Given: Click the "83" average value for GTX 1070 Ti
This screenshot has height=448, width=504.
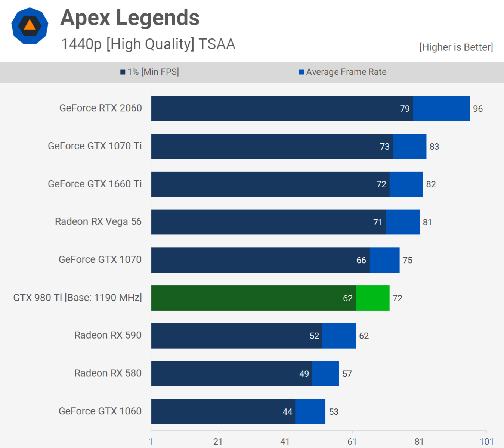Looking at the screenshot, I should click(x=434, y=147).
